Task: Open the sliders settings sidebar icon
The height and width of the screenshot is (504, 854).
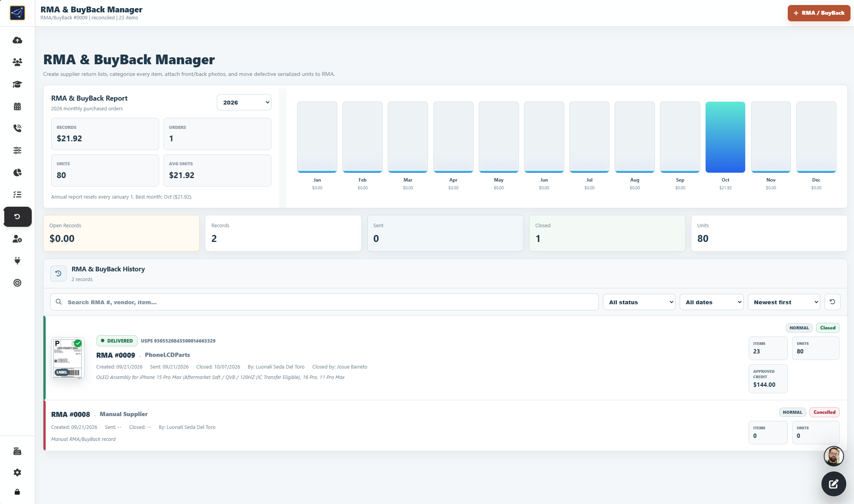Action: coord(17,150)
